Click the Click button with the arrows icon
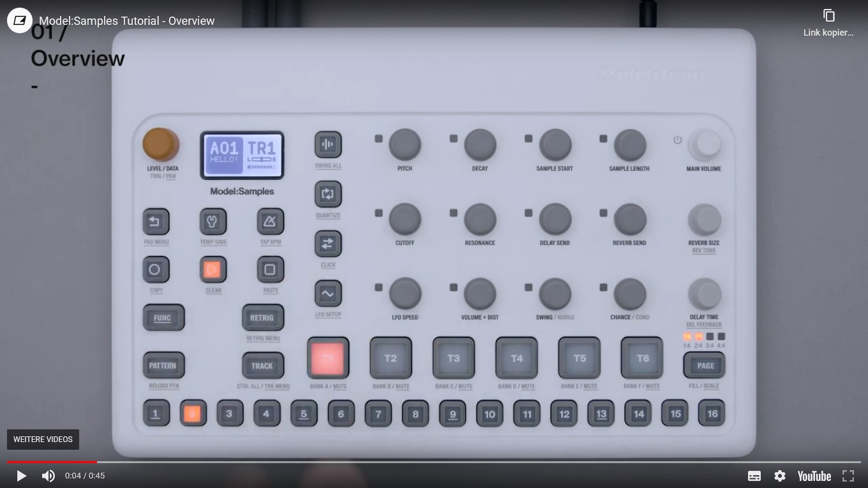The height and width of the screenshot is (488, 868). click(x=328, y=244)
